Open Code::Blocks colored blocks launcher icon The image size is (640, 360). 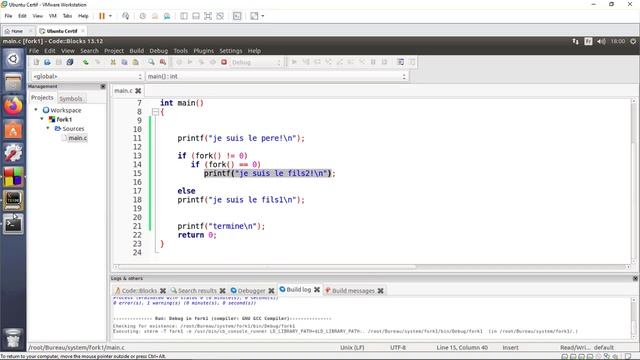click(x=13, y=177)
